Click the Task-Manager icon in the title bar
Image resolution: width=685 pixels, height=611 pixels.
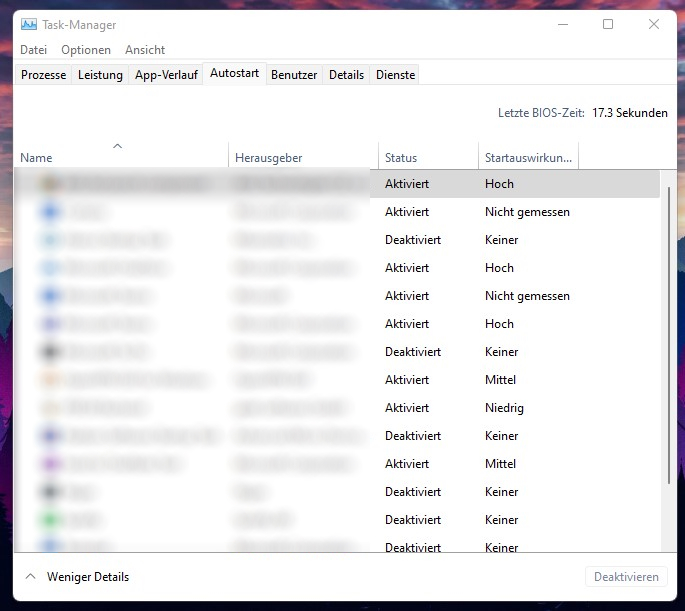click(29, 25)
